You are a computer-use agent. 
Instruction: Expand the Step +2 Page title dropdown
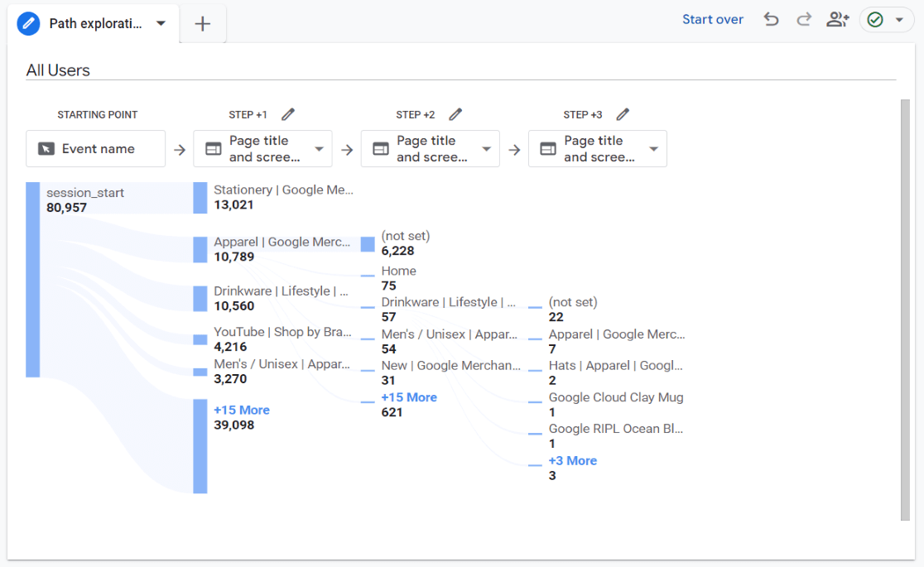[486, 149]
